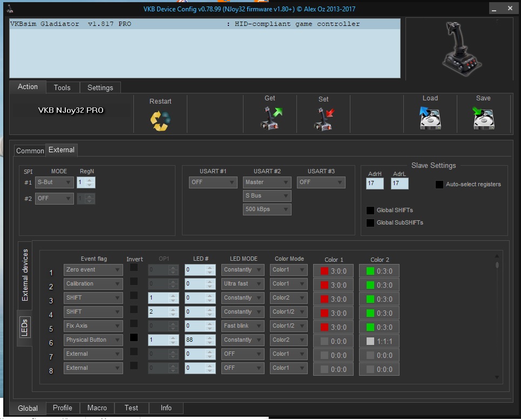Click the joystick device image
521x420 pixels.
461,49
